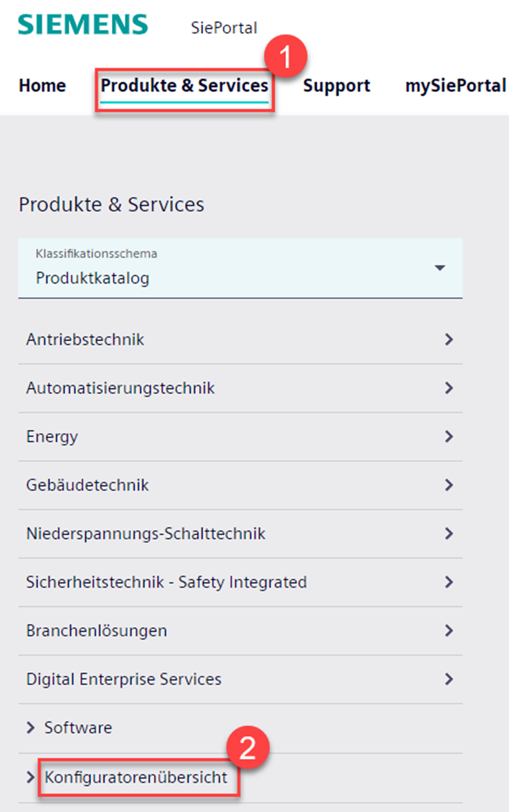Click the Produktkatalog dropdown arrow
Image resolution: width=509 pixels, height=812 pixels.
tap(440, 268)
